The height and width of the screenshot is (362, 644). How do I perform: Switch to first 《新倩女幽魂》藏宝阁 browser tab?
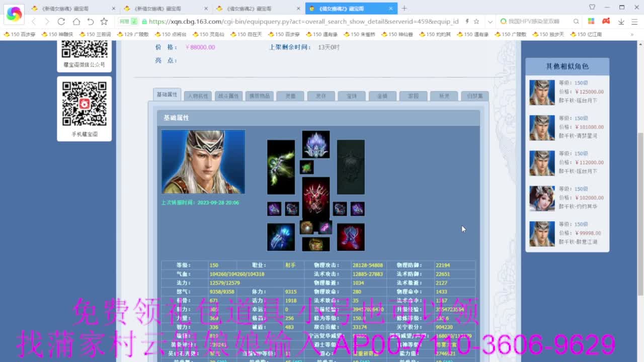click(73, 9)
